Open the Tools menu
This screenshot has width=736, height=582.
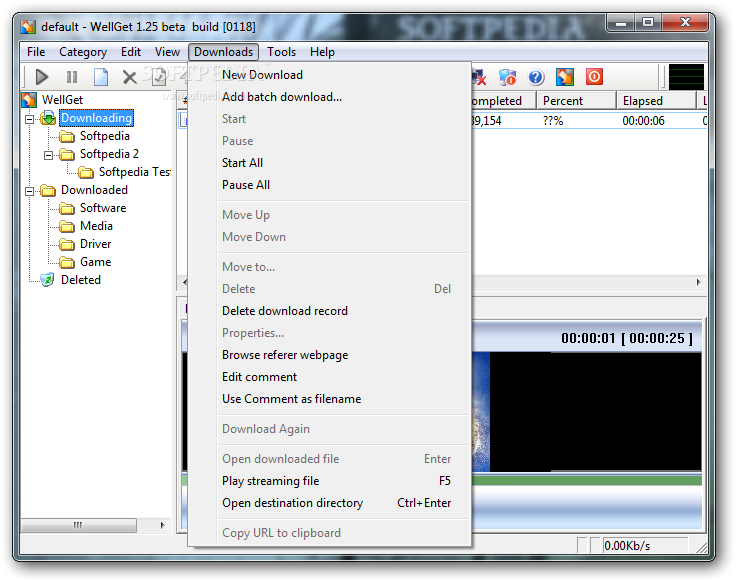coord(282,52)
